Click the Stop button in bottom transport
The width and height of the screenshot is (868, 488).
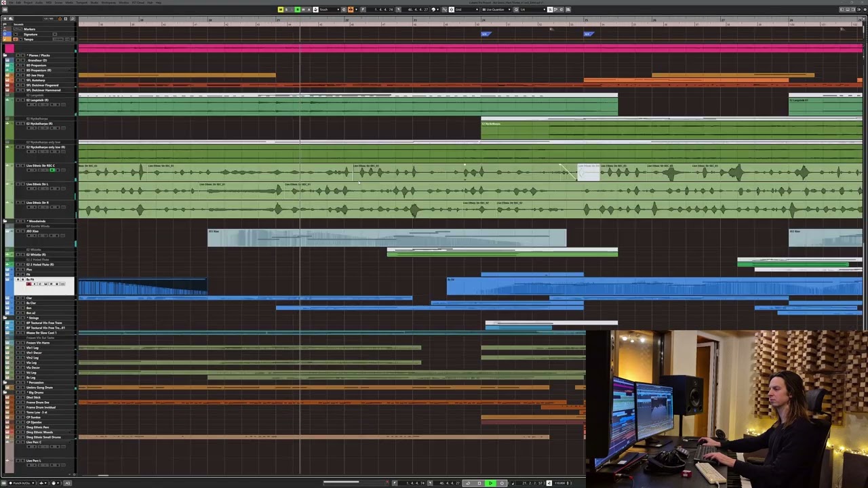479,483
